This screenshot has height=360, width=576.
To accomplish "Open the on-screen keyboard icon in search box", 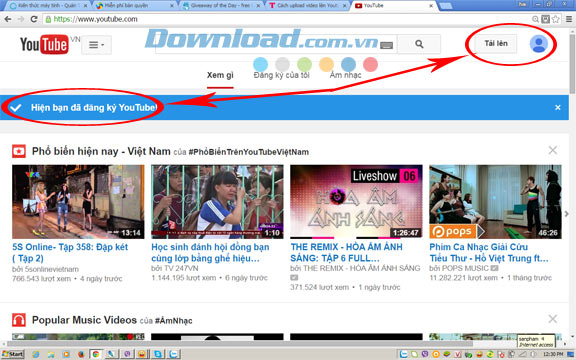I will pyautogui.click(x=386, y=46).
